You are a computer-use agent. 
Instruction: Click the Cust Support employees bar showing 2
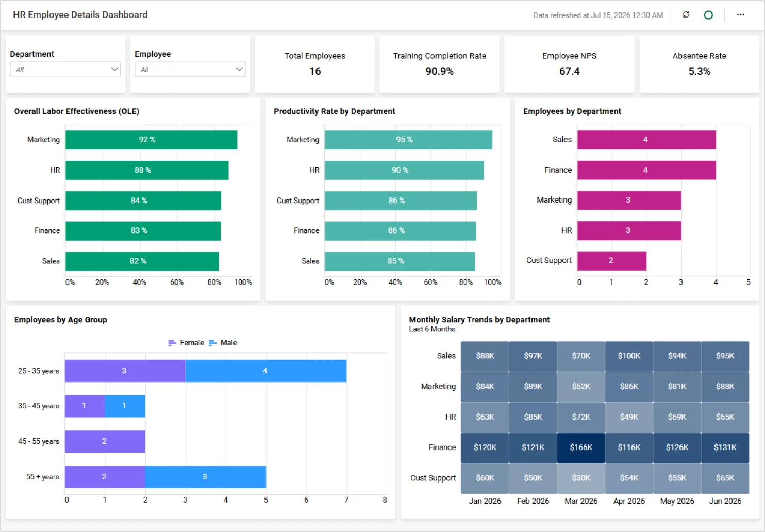[x=612, y=261]
